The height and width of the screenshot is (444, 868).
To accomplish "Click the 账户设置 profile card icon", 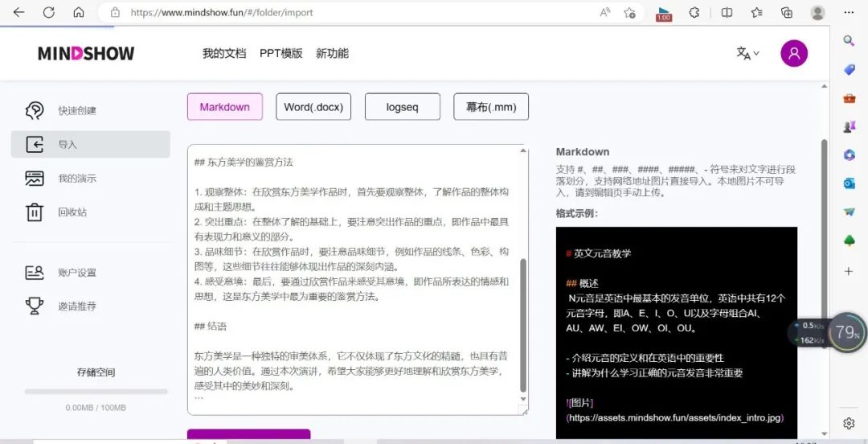I will tap(35, 273).
